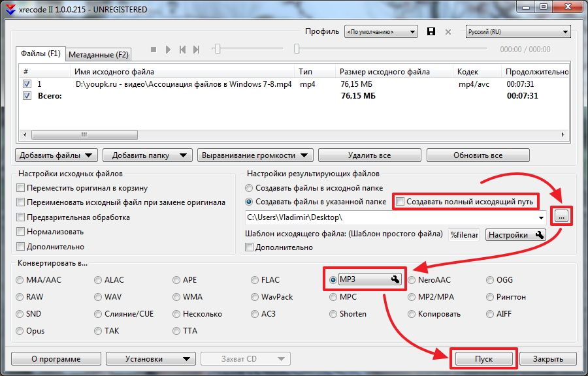The image size is (588, 376).
Task: Click the file list scroll right arrow
Action: 563,134
